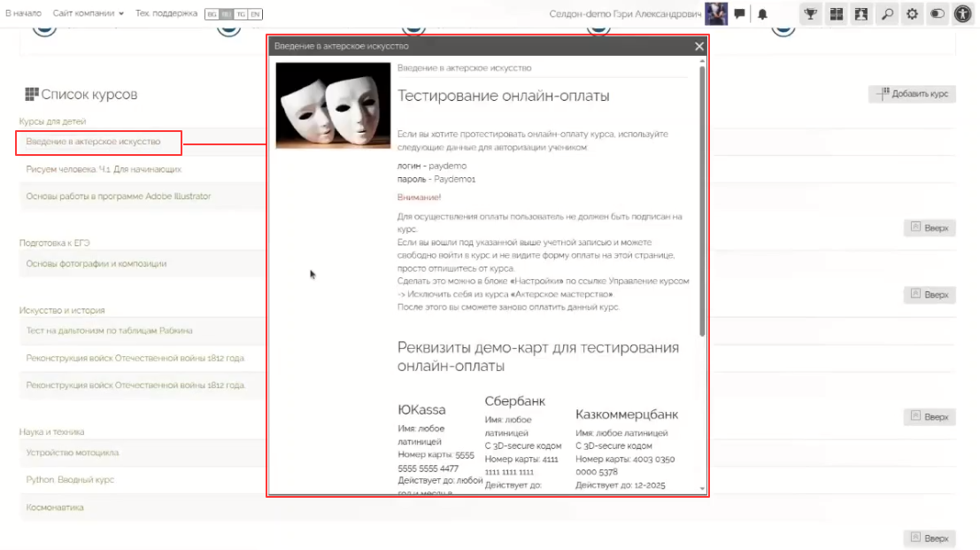Click the login value paydemo
The height and width of the screenshot is (550, 980).
447,166
